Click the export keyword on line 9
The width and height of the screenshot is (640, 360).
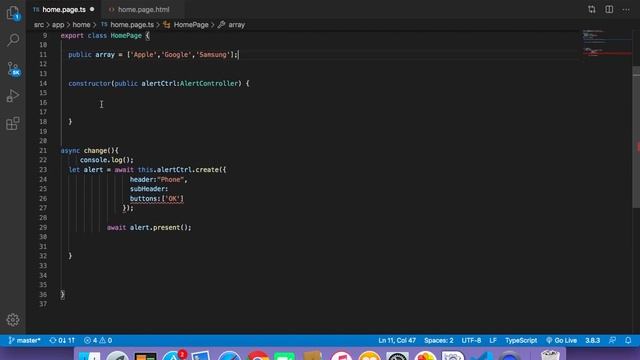(x=72, y=36)
